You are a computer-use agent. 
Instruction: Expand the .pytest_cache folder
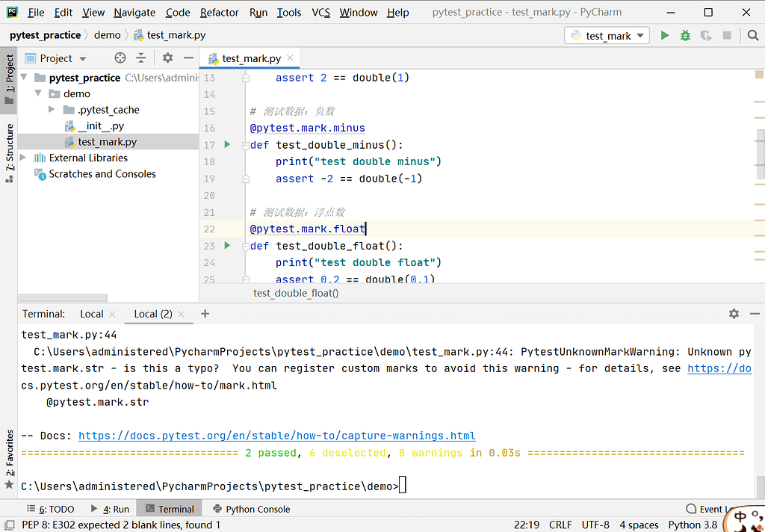tap(52, 110)
